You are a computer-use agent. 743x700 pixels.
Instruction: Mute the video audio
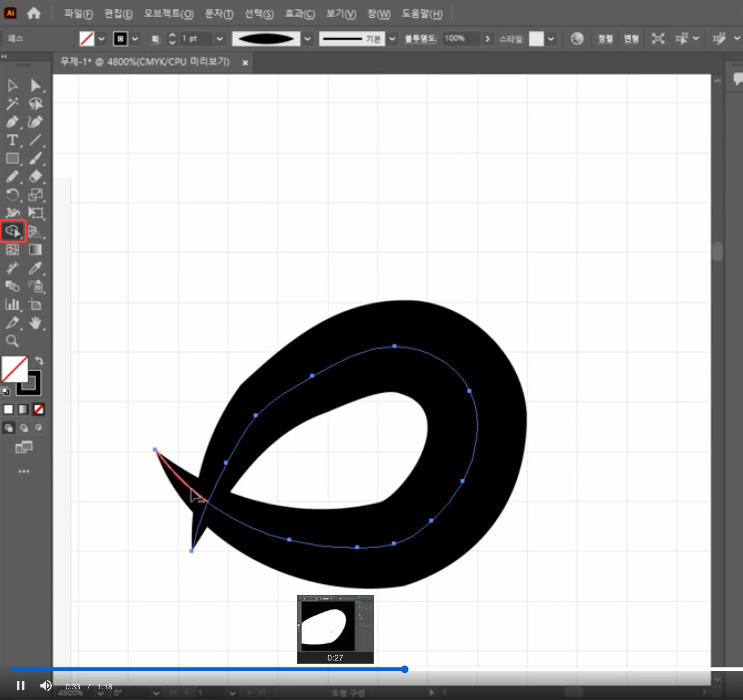(x=45, y=686)
